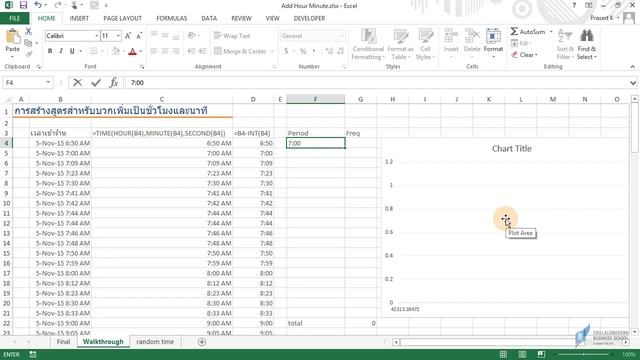Click the Save icon in quick access toolbar
The height and width of the screenshot is (360, 640).
23,5
